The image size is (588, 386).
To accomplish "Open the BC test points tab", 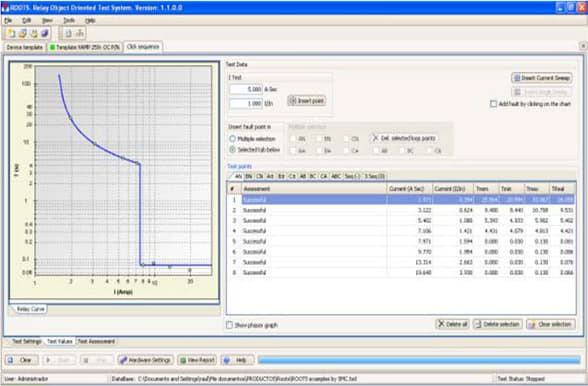I will (313, 176).
